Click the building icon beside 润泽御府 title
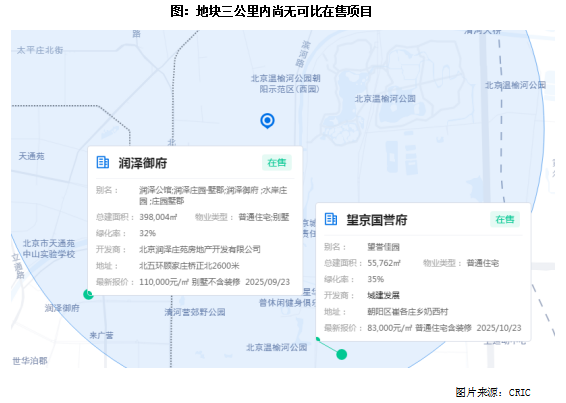This screenshot has width=566, height=403. tap(103, 162)
